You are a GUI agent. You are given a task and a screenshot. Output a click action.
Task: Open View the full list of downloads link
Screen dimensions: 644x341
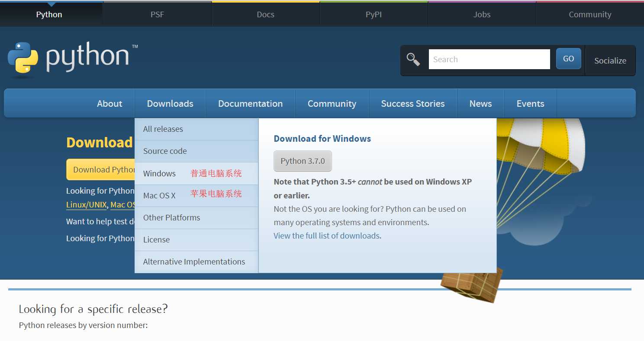click(327, 236)
